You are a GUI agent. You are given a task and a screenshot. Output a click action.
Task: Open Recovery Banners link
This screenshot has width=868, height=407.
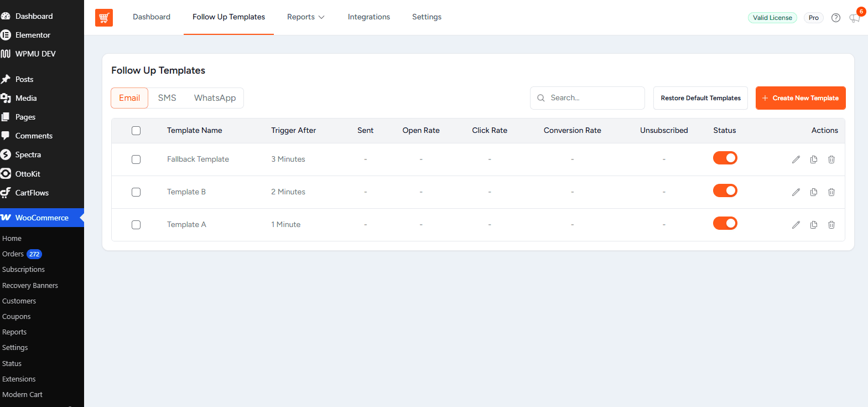pos(30,286)
